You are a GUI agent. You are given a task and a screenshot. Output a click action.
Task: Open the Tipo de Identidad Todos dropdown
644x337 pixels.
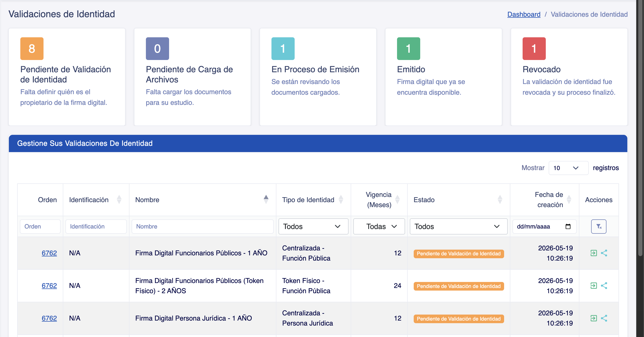313,226
